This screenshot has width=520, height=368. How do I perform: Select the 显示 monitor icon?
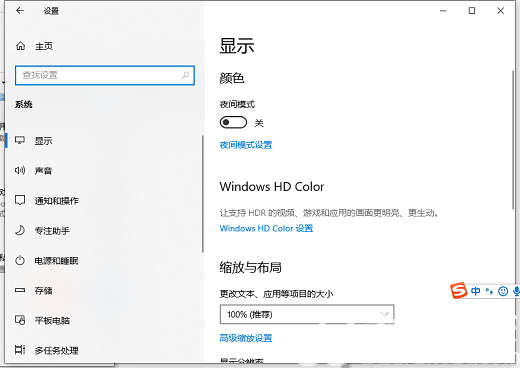pos(20,140)
